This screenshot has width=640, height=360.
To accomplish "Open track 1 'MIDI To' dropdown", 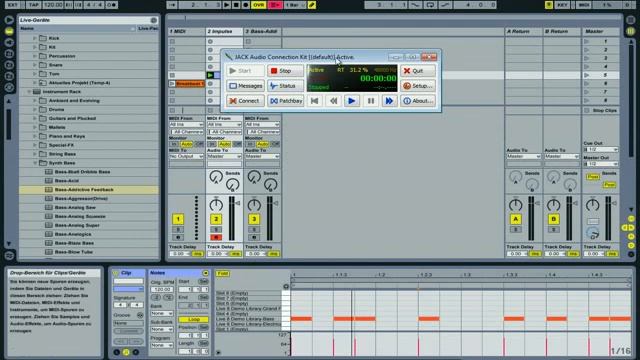I will point(186,156).
